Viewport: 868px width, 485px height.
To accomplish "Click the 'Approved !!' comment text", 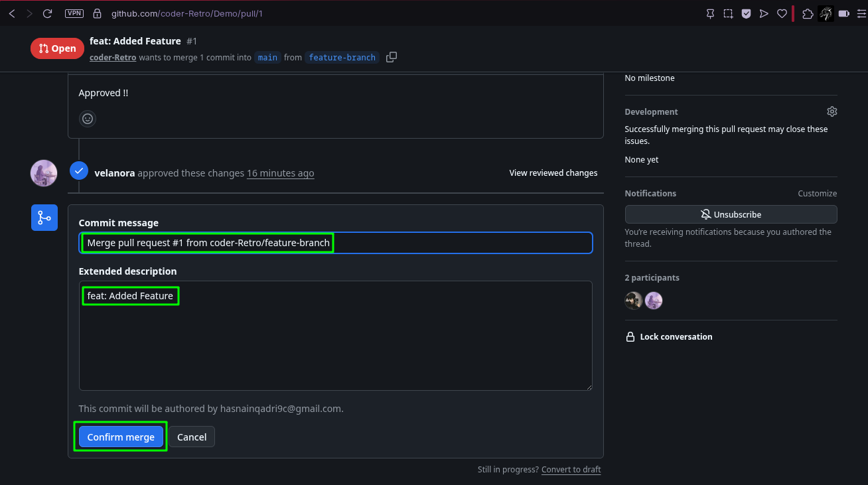I will click(104, 93).
